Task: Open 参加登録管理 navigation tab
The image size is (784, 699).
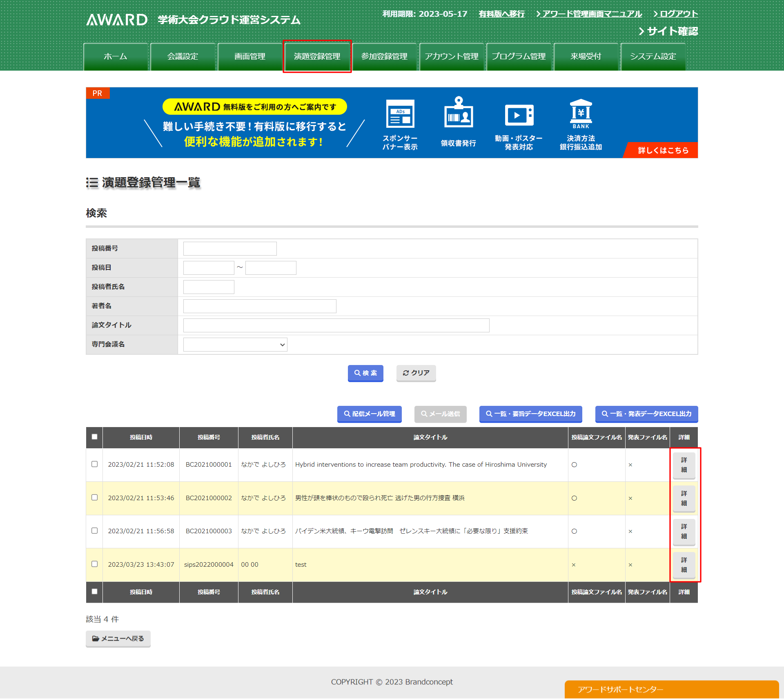Action: point(384,56)
